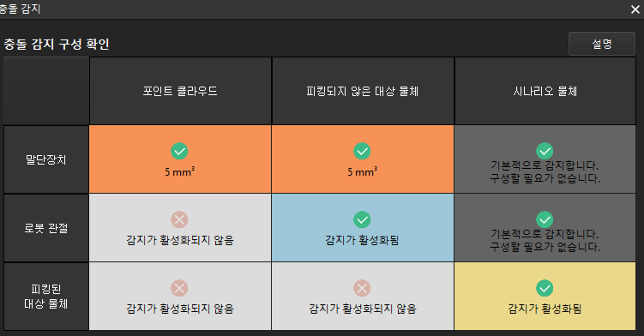This screenshot has height=336, width=644.
Task: Click green check in 로봇 관절 시나리오 물체 cell
Action: click(545, 219)
